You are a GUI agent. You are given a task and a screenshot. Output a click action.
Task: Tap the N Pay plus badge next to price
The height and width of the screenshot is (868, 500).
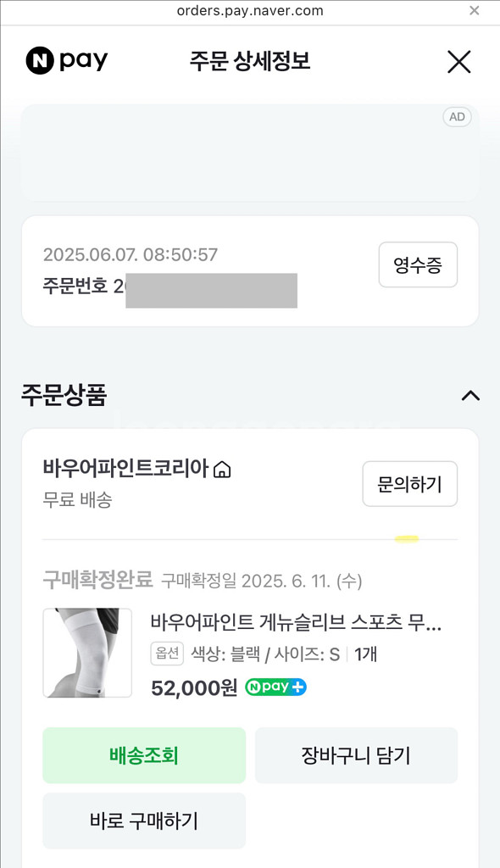[275, 687]
